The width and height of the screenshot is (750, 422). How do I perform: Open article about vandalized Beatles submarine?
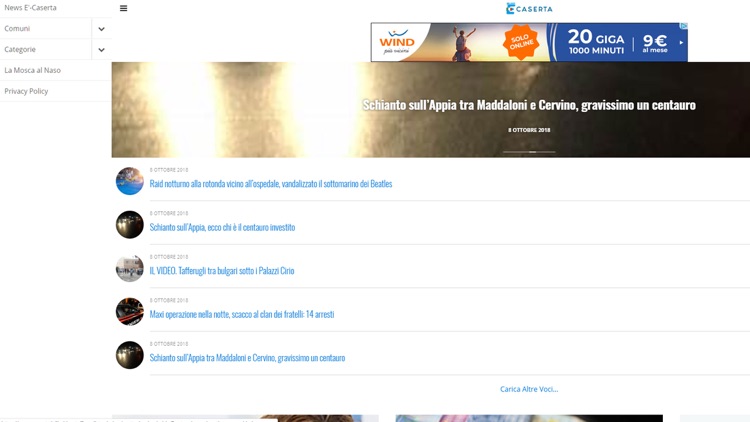coord(271,184)
